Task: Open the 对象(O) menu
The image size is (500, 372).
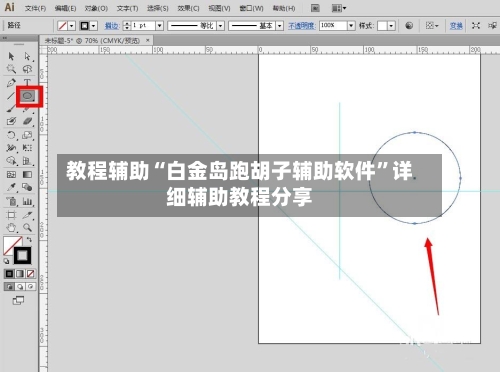Action: pos(96,8)
